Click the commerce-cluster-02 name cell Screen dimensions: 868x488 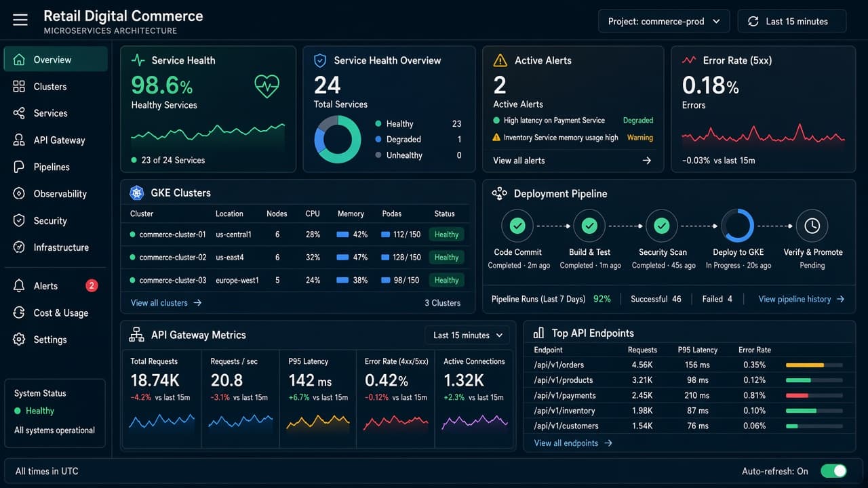pos(172,258)
